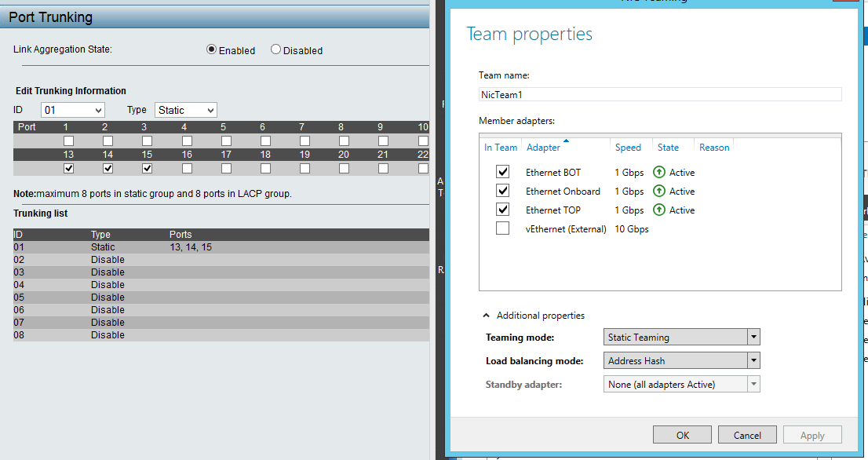Click the OK button
This screenshot has height=460, width=868.
click(x=682, y=436)
